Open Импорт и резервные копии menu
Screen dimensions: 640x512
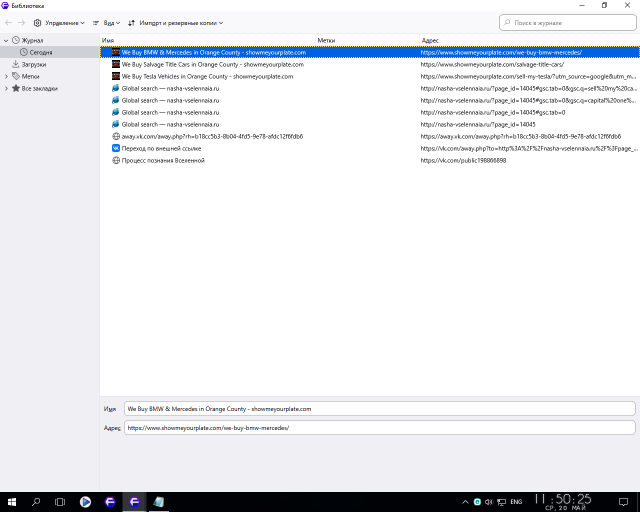(176, 23)
